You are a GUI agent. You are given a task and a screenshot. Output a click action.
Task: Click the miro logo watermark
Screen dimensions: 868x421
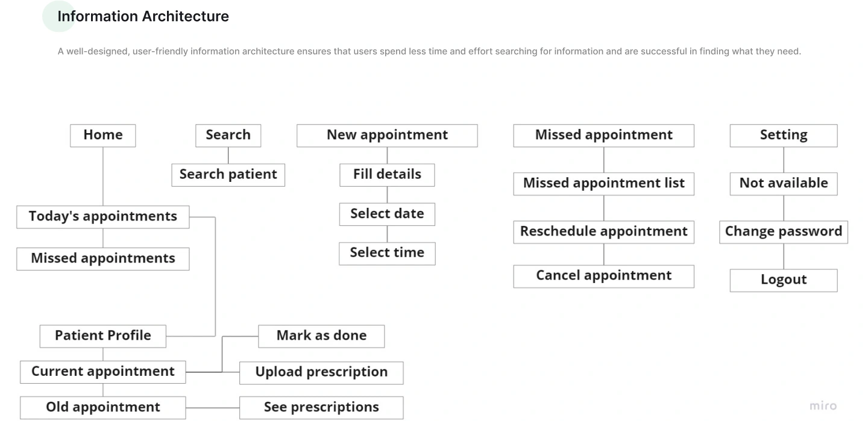823,405
